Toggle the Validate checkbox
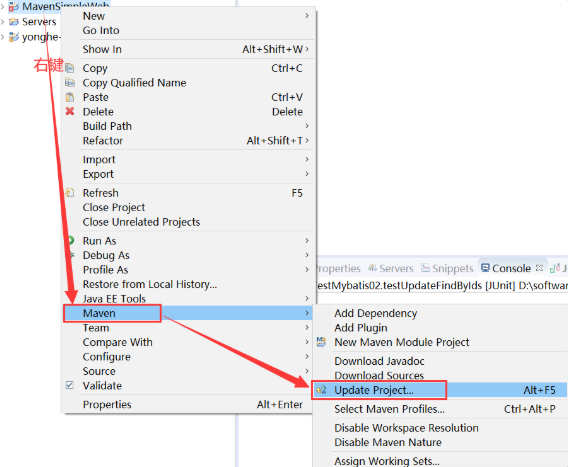The height and width of the screenshot is (467, 568). coord(70,385)
